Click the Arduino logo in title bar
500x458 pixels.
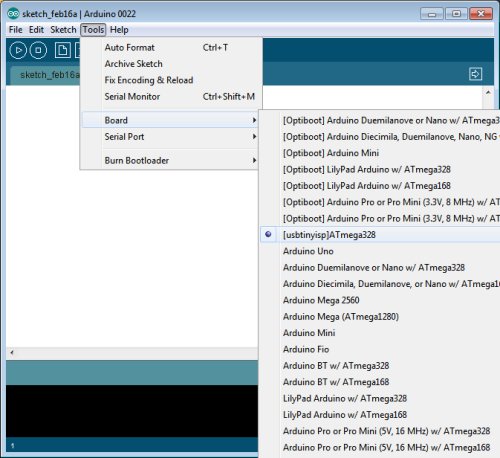13,14
